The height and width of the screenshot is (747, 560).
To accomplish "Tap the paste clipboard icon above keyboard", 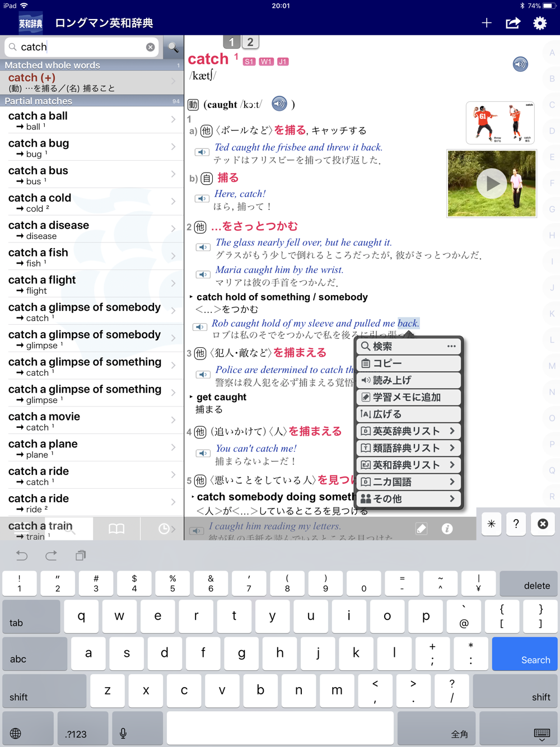I will [81, 555].
